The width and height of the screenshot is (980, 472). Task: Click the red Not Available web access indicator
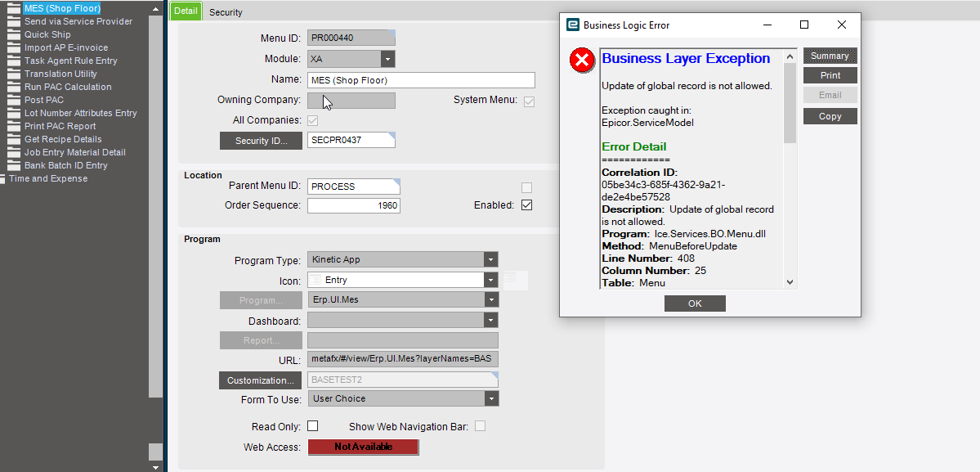363,447
